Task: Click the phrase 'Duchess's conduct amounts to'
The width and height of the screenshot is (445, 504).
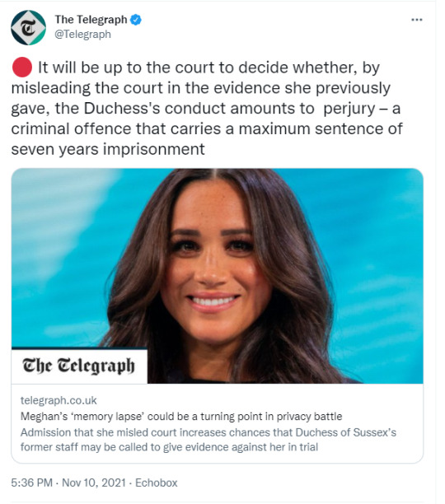Action: click(x=199, y=109)
